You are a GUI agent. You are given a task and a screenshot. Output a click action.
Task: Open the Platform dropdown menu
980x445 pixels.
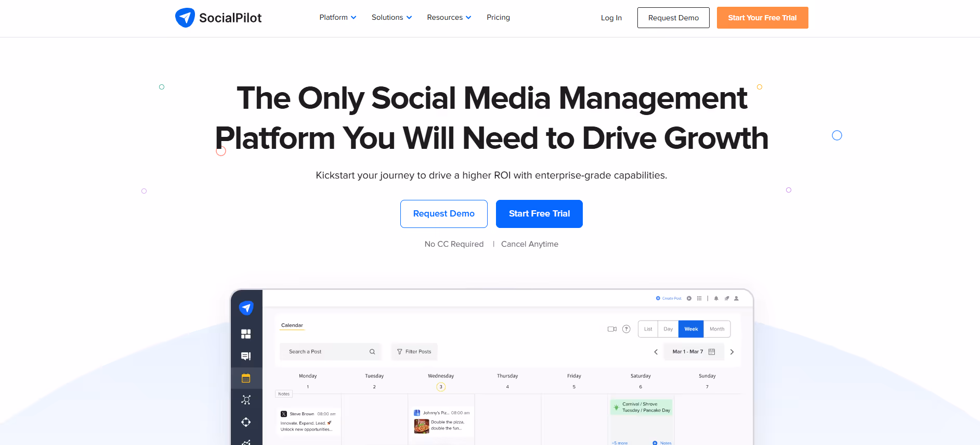point(338,17)
